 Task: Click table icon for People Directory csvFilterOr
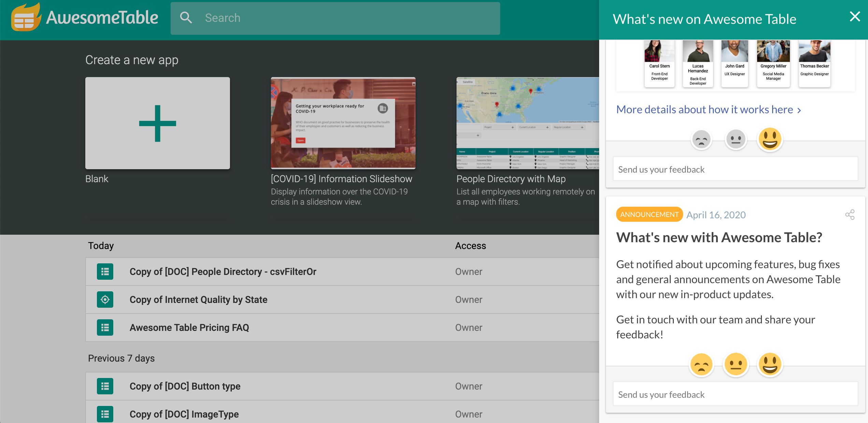pyautogui.click(x=105, y=272)
